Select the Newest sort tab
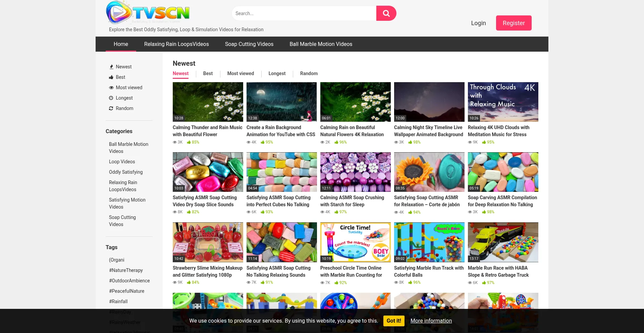 pos(180,73)
